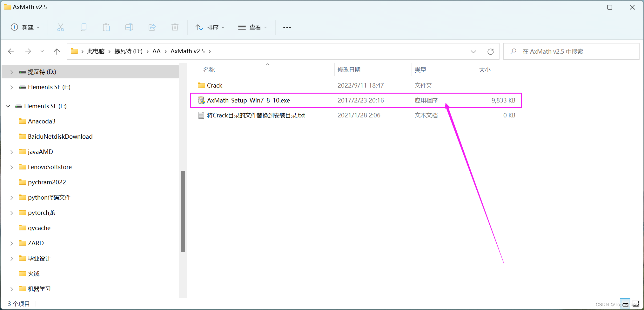644x310 pixels.
Task: Collapse the expanded Elements SE (E:) node
Action: 8,106
